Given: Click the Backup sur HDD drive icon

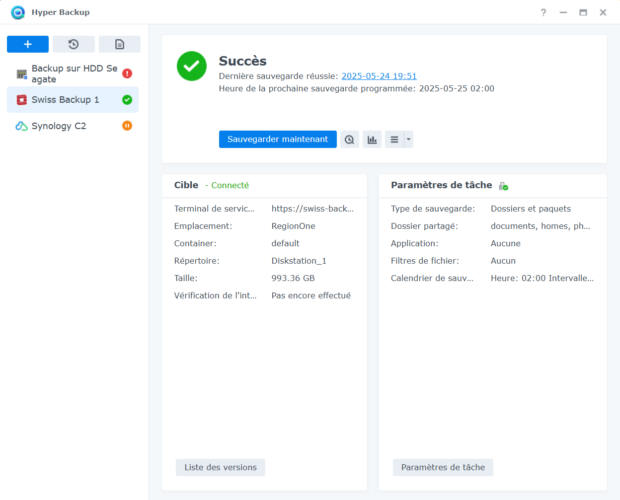Looking at the screenshot, I should click(21, 74).
